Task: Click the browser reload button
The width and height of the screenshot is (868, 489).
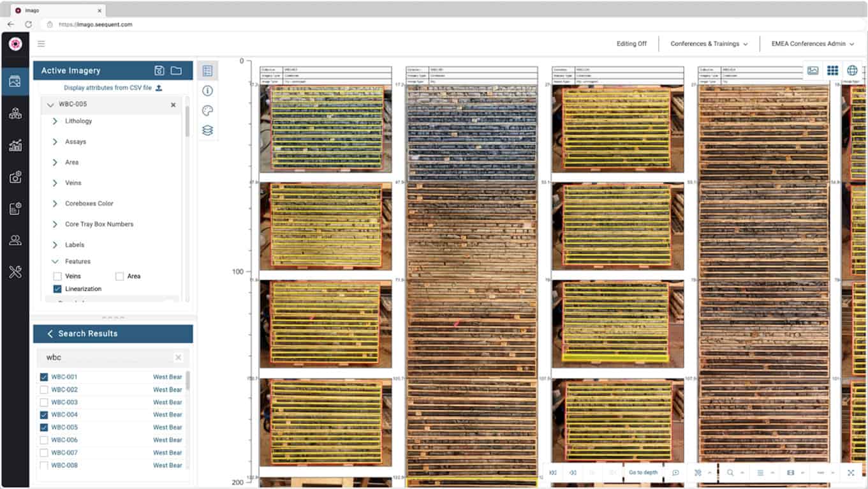Action: [28, 24]
